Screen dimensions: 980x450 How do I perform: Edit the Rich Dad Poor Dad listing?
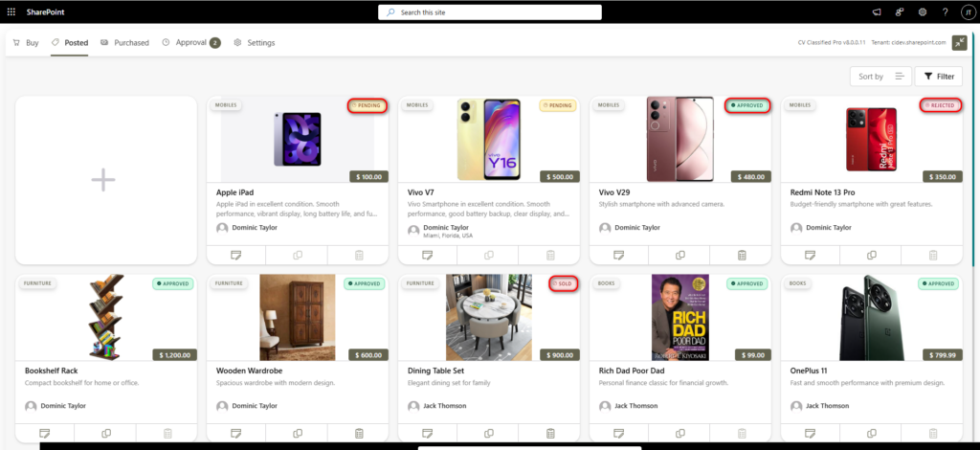[619, 433]
